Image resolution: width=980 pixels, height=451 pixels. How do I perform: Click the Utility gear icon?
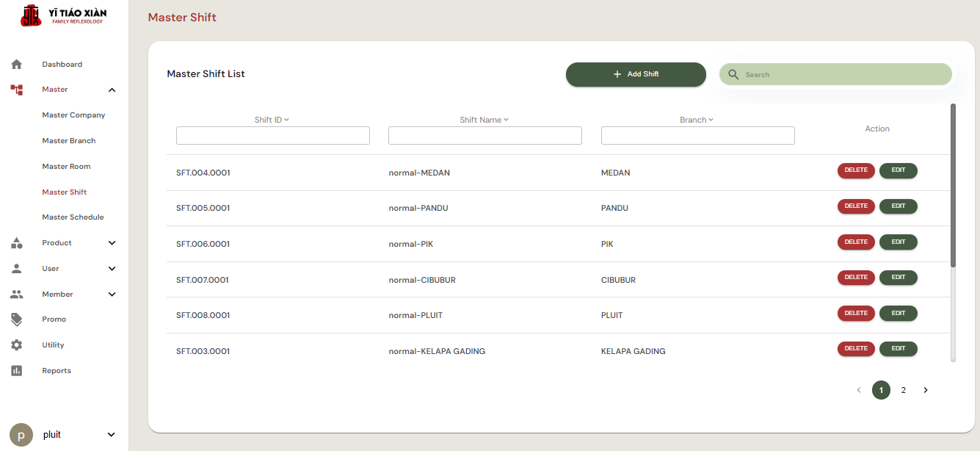[x=17, y=345]
